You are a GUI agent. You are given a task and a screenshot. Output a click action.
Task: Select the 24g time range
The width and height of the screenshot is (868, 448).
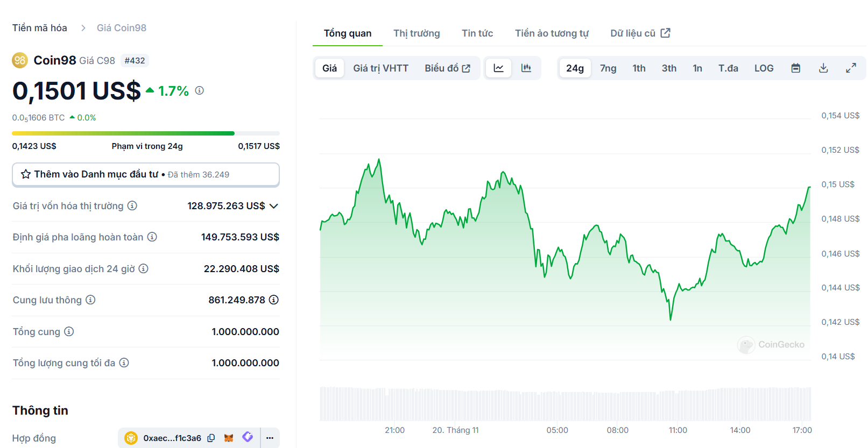click(x=575, y=68)
